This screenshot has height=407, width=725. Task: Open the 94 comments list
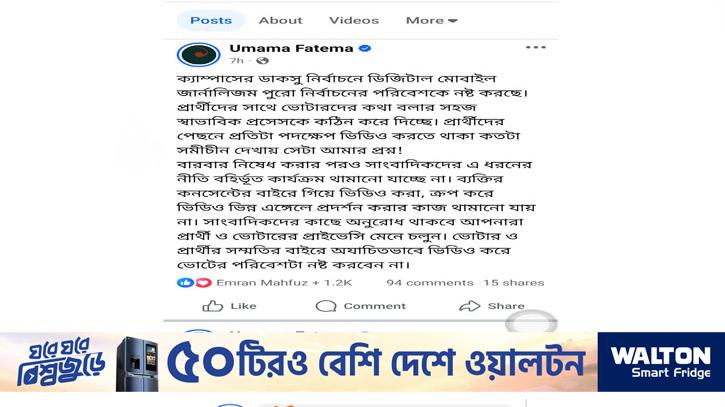(430, 283)
